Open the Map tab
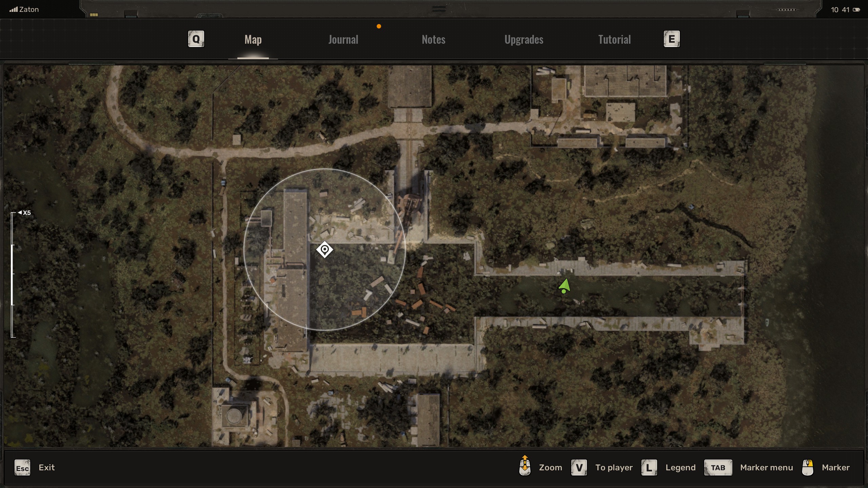Image resolution: width=868 pixels, height=488 pixels. tap(253, 40)
